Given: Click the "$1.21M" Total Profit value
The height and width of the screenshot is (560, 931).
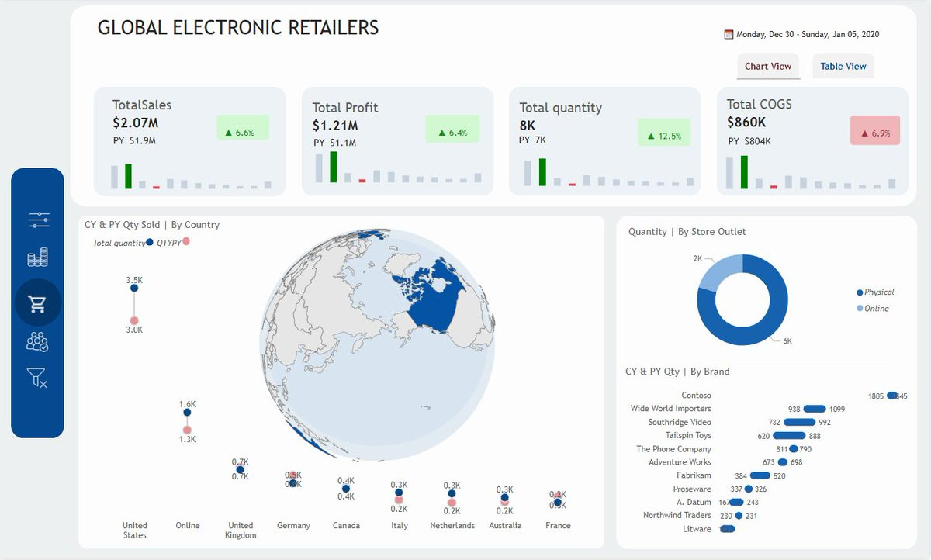Looking at the screenshot, I should click(x=335, y=126).
